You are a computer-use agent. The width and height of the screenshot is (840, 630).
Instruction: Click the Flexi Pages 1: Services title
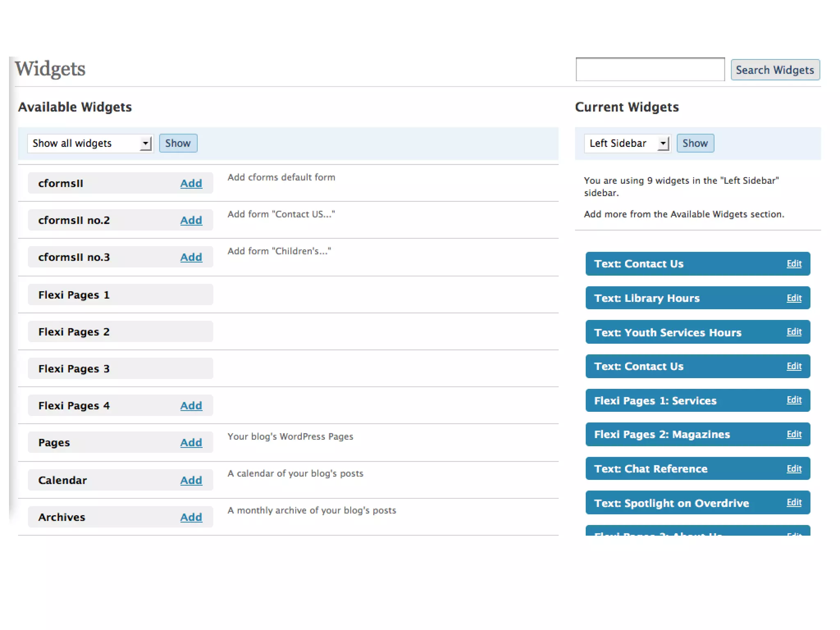click(655, 401)
